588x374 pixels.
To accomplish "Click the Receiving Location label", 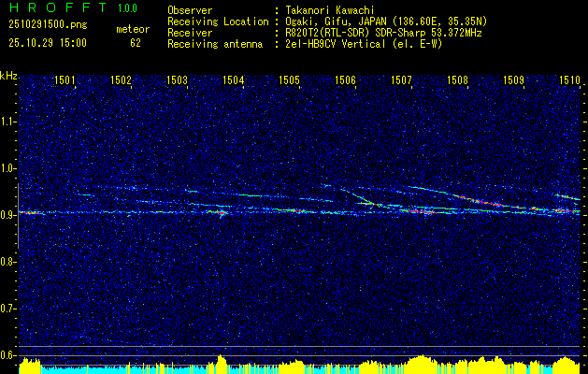I will 218,22.
